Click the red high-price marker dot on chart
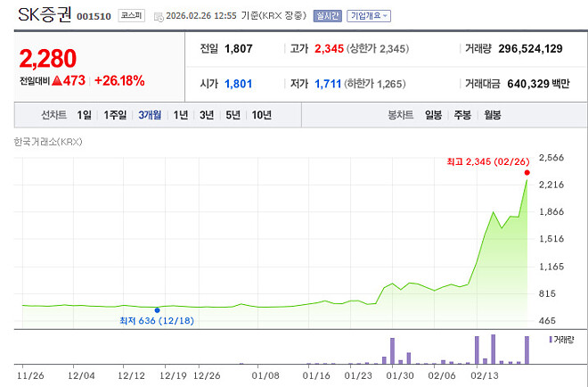This screenshot has width=588, height=387. (527, 173)
